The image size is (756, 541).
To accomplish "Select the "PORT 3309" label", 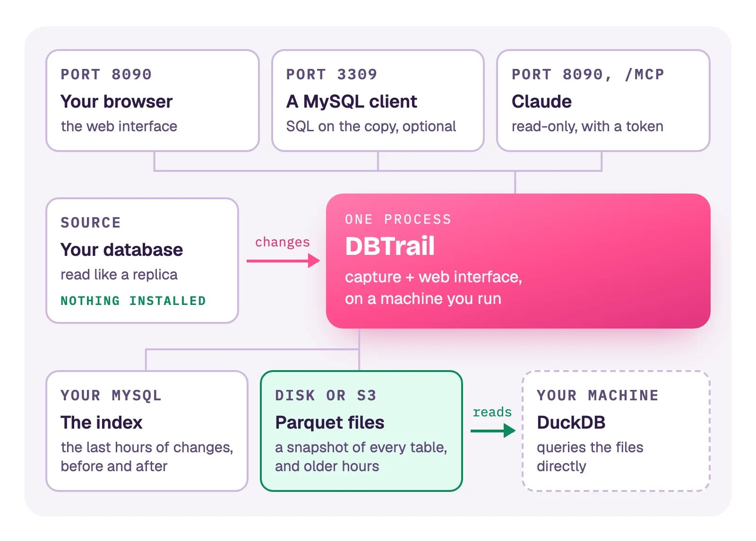I will [331, 74].
